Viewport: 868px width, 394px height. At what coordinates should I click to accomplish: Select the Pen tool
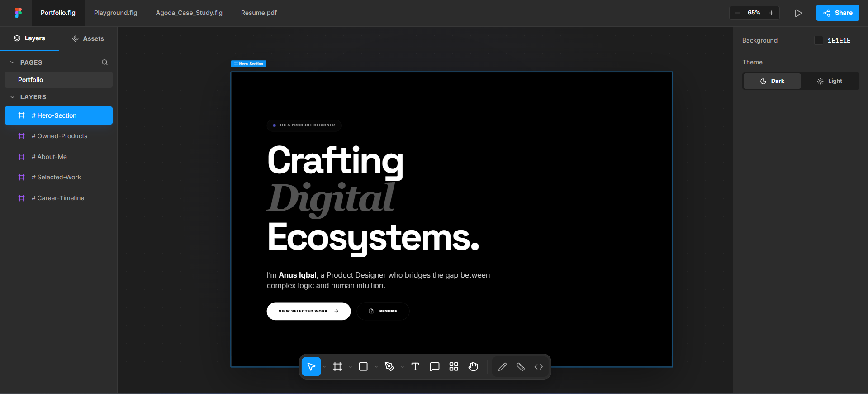389,367
